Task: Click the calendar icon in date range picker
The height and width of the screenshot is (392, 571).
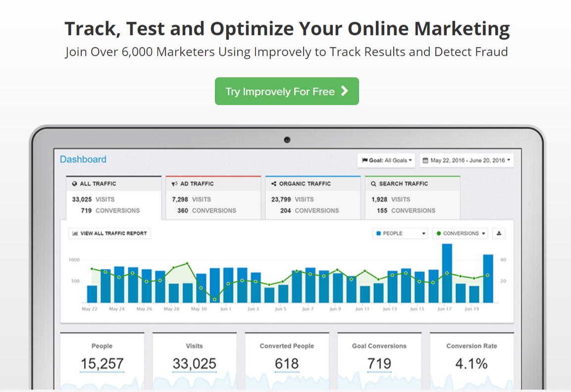Action: click(425, 160)
